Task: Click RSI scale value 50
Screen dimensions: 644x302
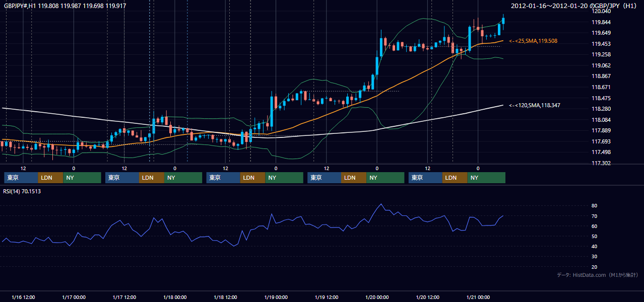Action: [595, 237]
